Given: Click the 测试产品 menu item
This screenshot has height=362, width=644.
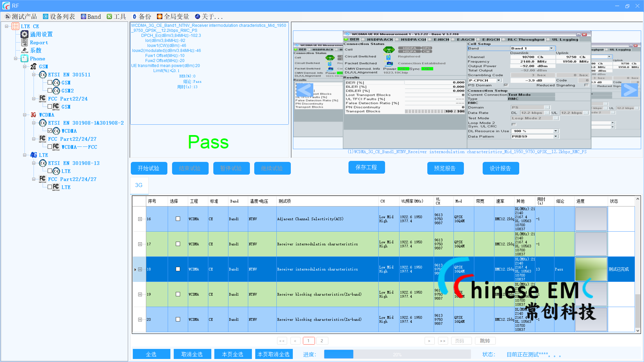Looking at the screenshot, I should (x=21, y=16).
